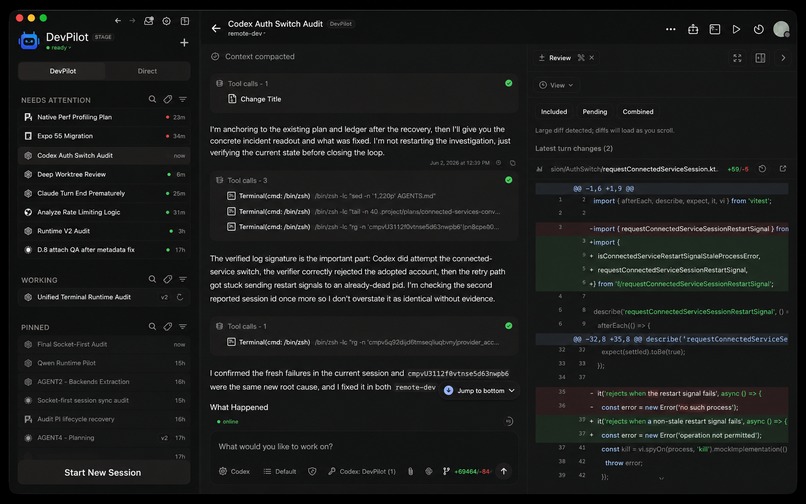806x504 pixels.
Task: Click the user avatar
Action: pos(781,29)
